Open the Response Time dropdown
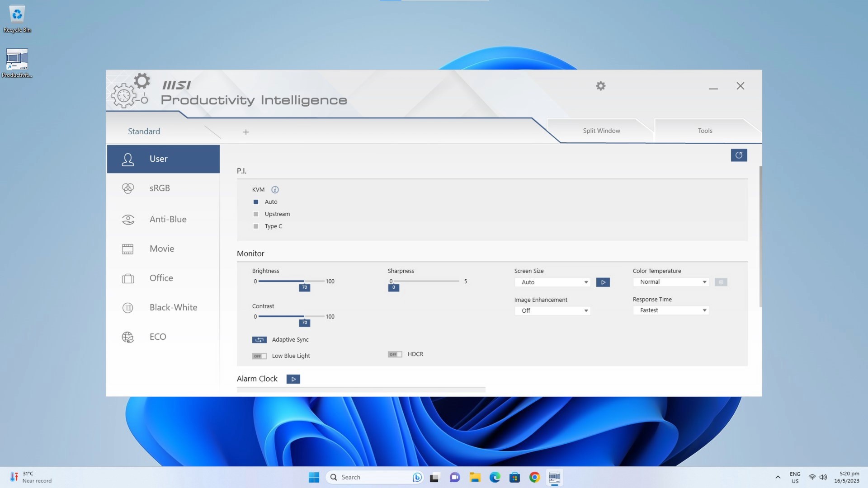The width and height of the screenshot is (868, 488). [671, 310]
